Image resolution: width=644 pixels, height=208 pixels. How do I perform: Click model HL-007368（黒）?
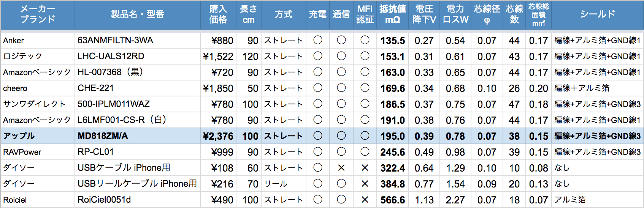110,72
